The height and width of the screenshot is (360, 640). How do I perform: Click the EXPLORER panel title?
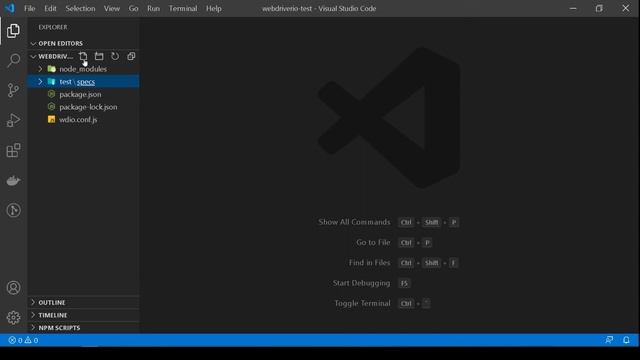(53, 27)
